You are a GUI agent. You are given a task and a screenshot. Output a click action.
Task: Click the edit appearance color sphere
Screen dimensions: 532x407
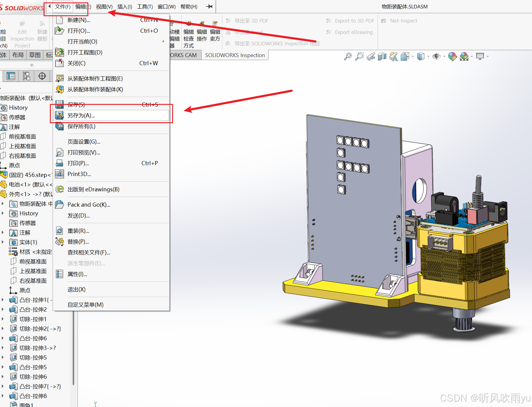pyautogui.click(x=452, y=56)
